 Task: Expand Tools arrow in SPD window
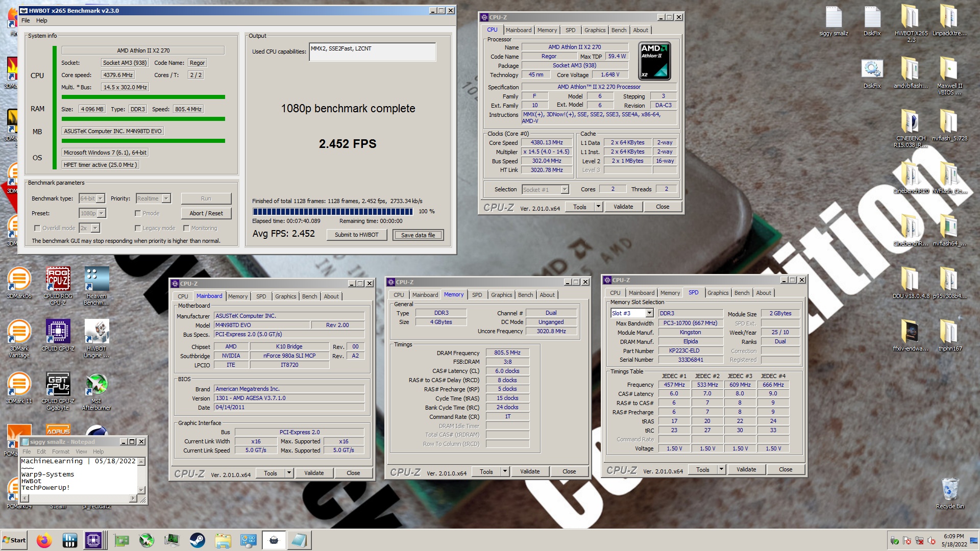click(x=721, y=469)
